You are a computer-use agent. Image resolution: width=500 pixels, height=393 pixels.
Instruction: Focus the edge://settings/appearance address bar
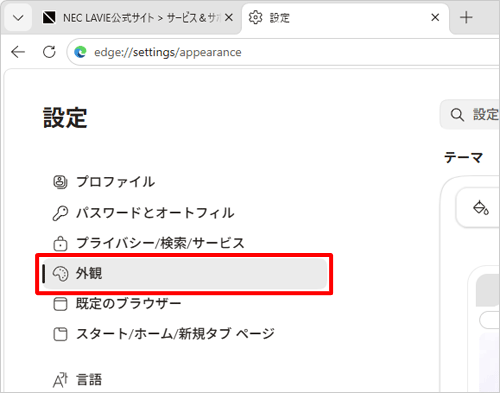[x=283, y=52]
